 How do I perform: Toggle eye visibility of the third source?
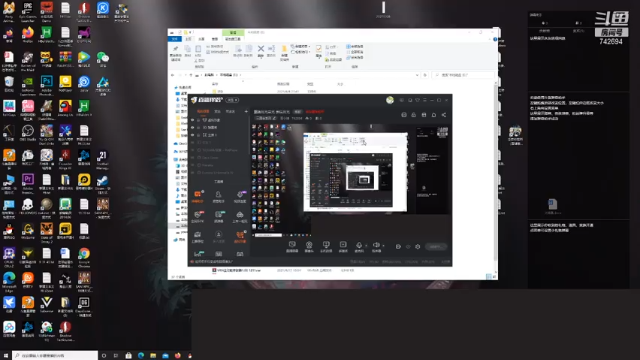193,135
